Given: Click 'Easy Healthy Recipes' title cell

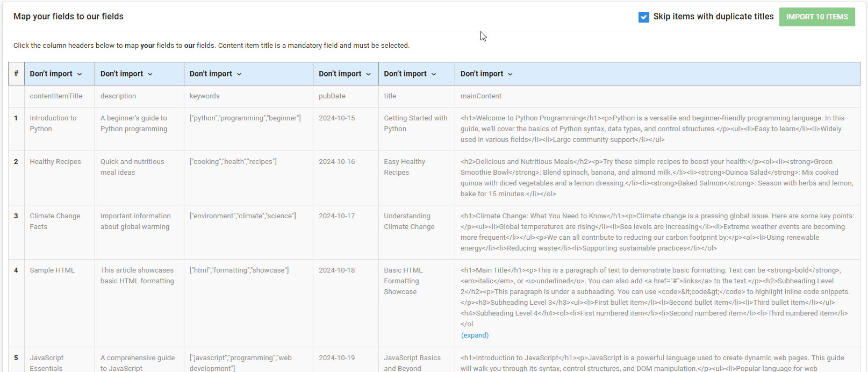Looking at the screenshot, I should [417, 178].
